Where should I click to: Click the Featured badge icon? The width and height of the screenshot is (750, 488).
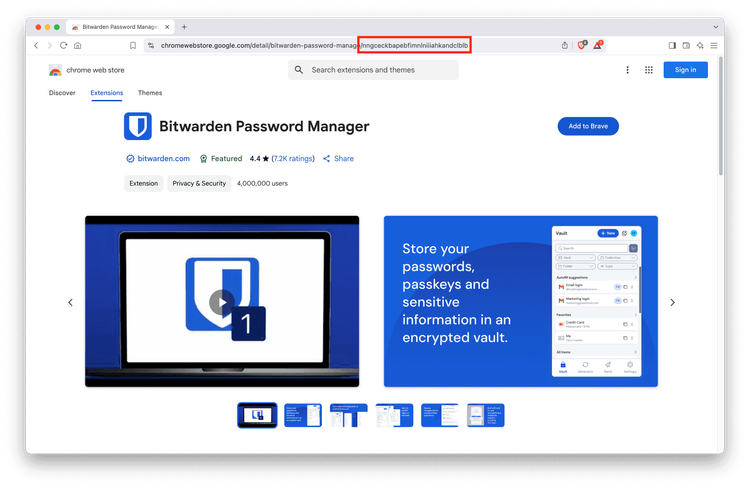[203, 158]
